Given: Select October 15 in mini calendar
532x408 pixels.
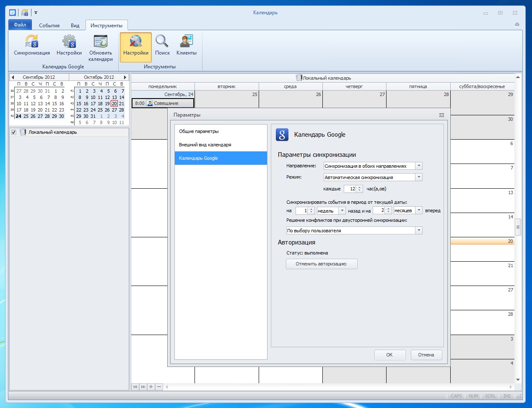Looking at the screenshot, I should tap(79, 104).
